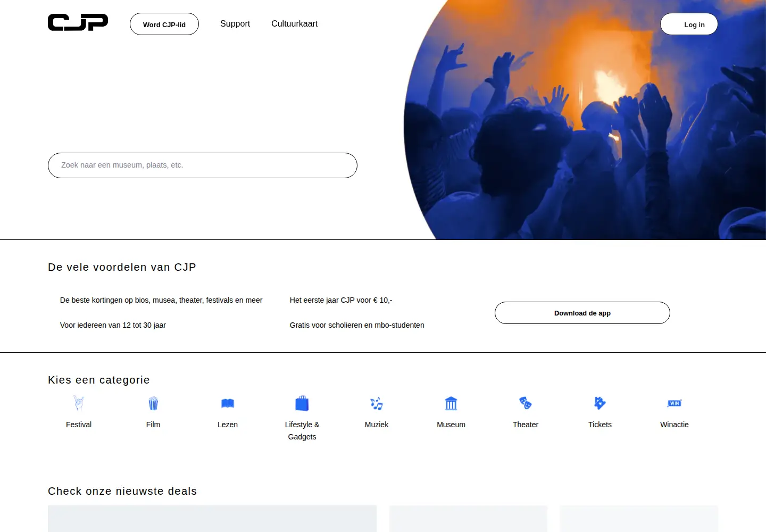766x532 pixels.
Task: Choose the Lezen book icon
Action: 228,403
